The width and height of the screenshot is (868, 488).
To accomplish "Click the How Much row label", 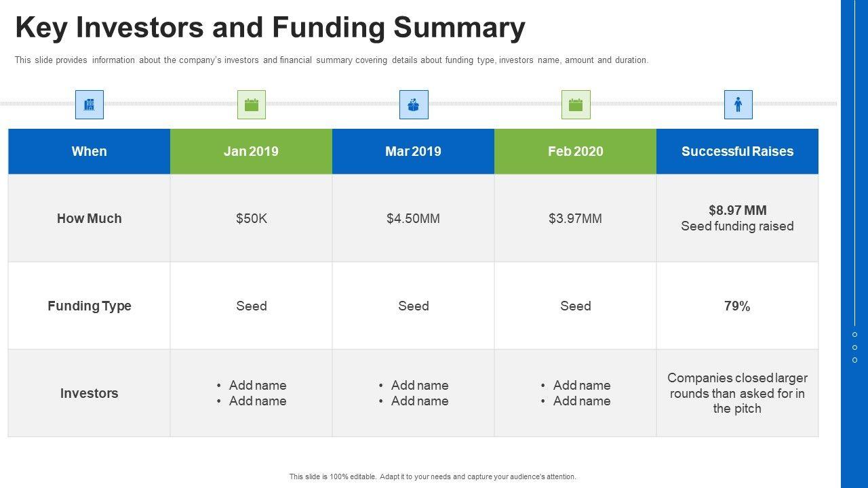I will coord(90,218).
